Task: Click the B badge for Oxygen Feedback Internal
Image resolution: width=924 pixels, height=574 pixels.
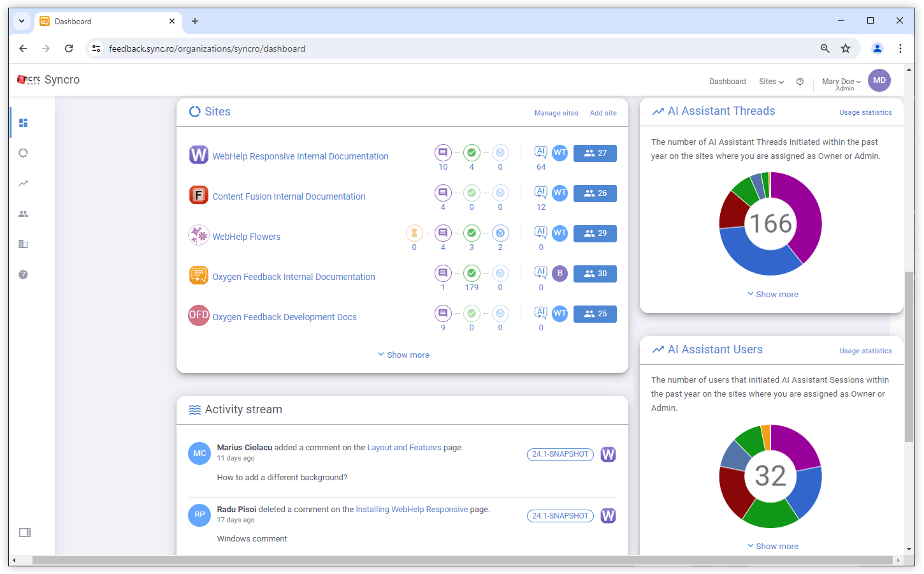Action: 560,273
